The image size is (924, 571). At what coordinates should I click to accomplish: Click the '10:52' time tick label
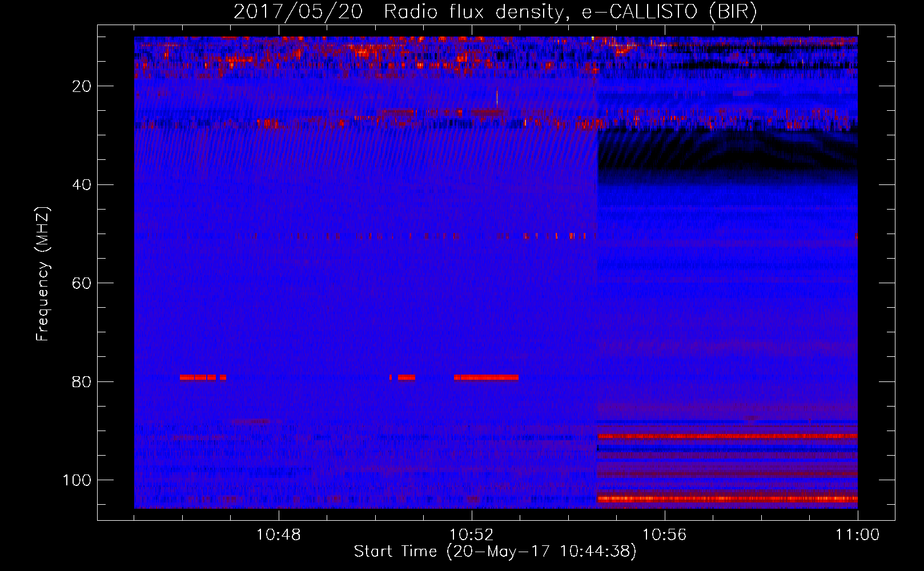pos(472,535)
